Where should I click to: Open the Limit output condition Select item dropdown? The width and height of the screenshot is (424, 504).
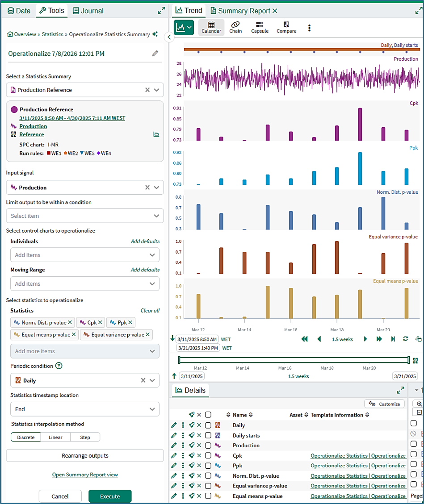[85, 216]
